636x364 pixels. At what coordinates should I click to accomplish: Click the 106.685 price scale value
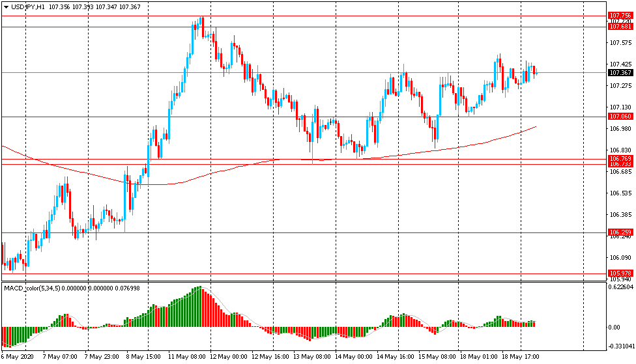[x=620, y=171]
